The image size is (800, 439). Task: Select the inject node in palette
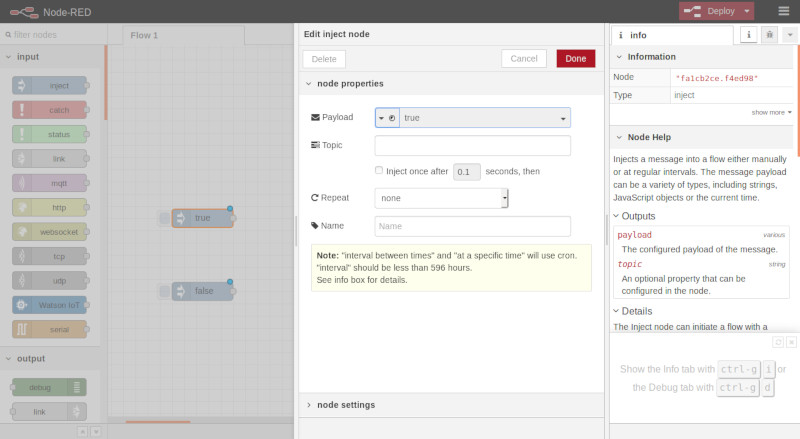pyautogui.click(x=49, y=86)
